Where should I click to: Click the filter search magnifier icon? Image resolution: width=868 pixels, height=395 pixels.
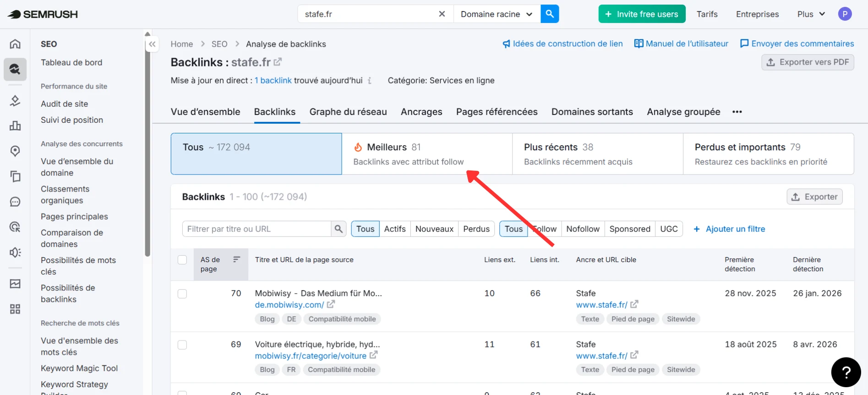point(338,229)
